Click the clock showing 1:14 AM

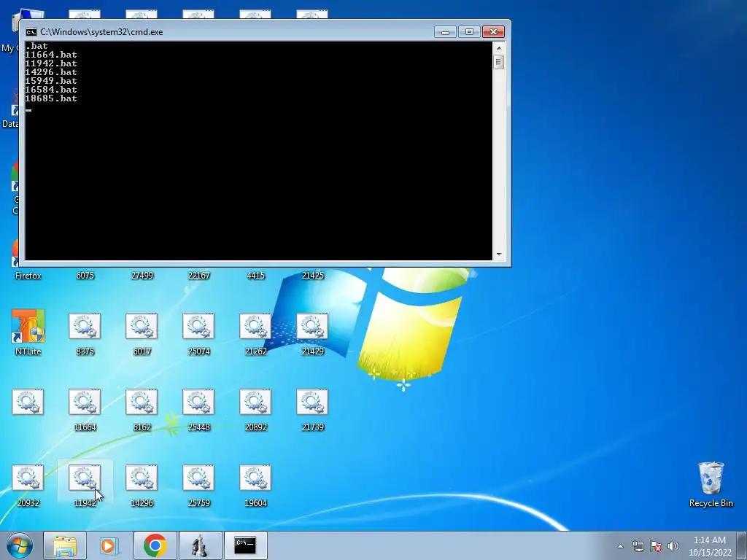click(710, 540)
